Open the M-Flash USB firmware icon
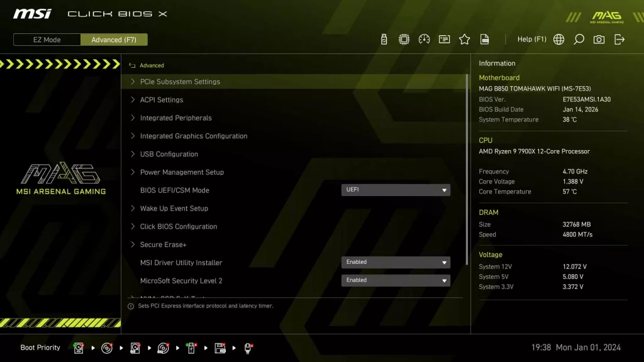 (384, 39)
